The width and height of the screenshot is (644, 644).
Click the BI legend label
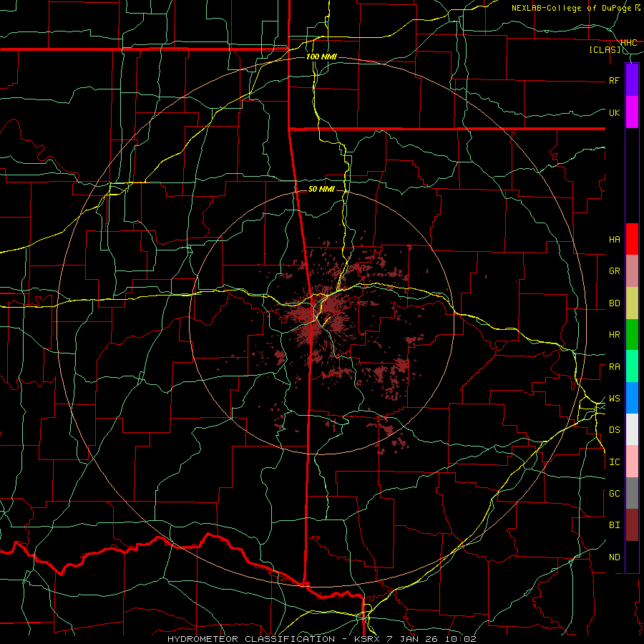click(614, 525)
